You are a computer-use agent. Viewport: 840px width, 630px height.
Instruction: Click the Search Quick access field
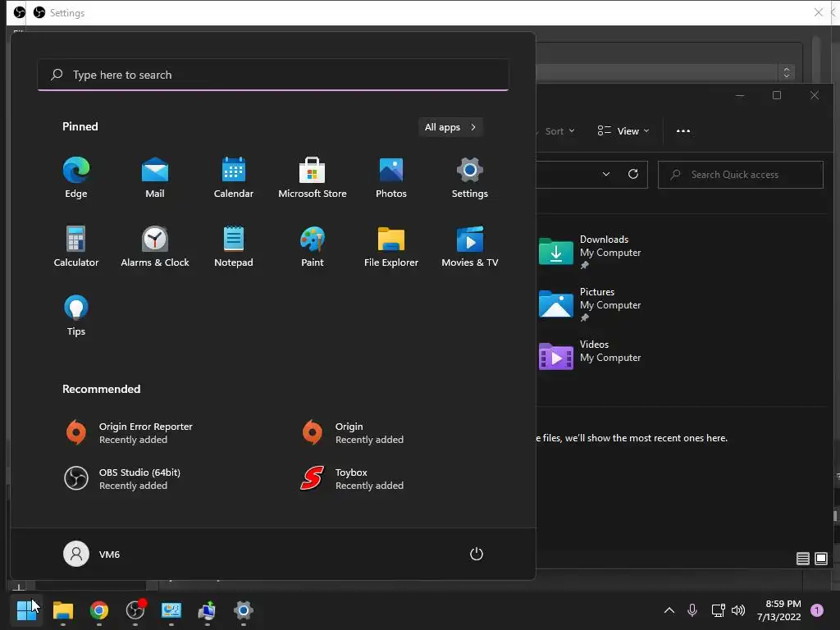click(x=741, y=175)
